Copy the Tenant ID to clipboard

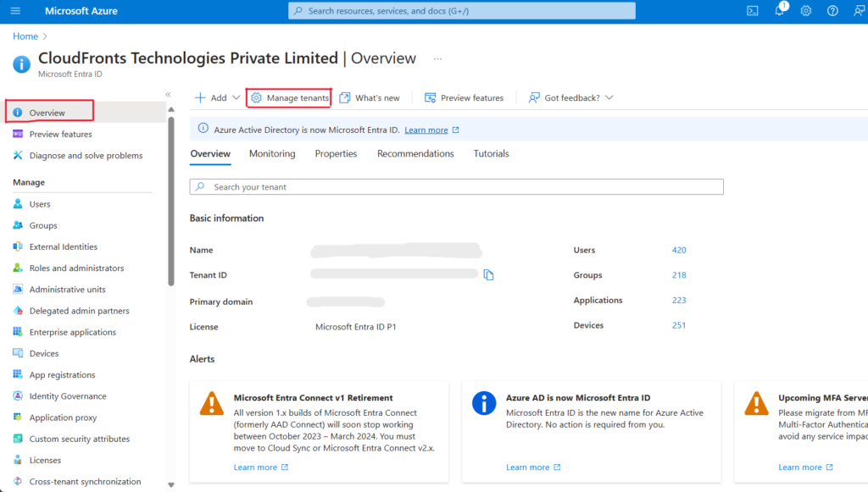(x=488, y=274)
